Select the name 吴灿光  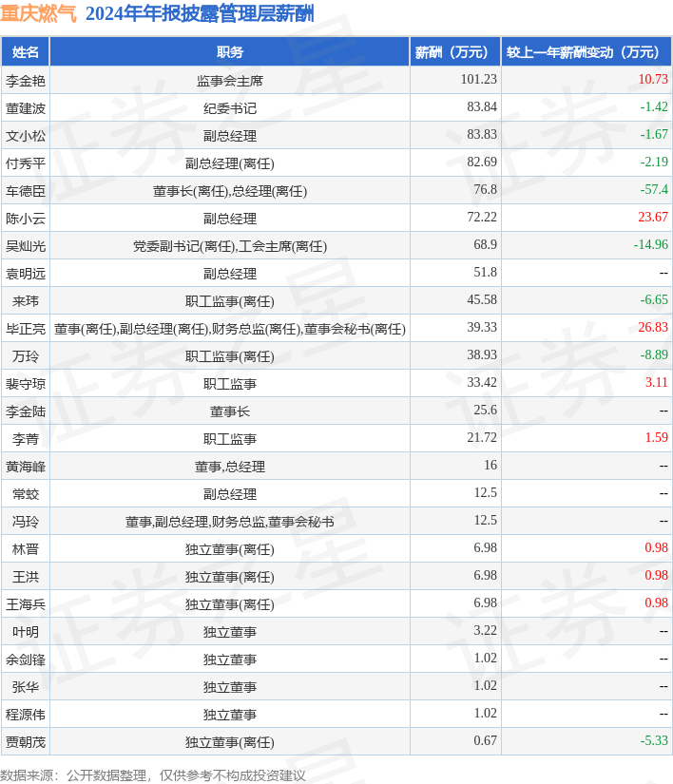coord(26,245)
